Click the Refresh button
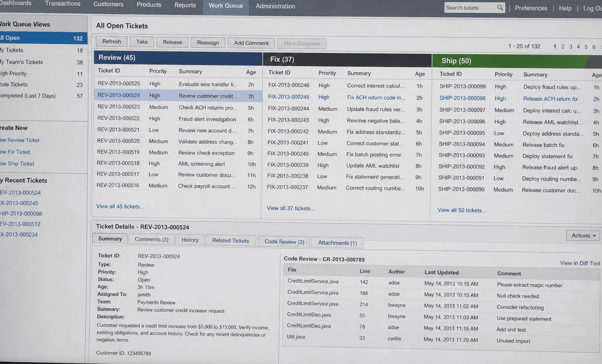The width and height of the screenshot is (602, 364). pyautogui.click(x=112, y=41)
